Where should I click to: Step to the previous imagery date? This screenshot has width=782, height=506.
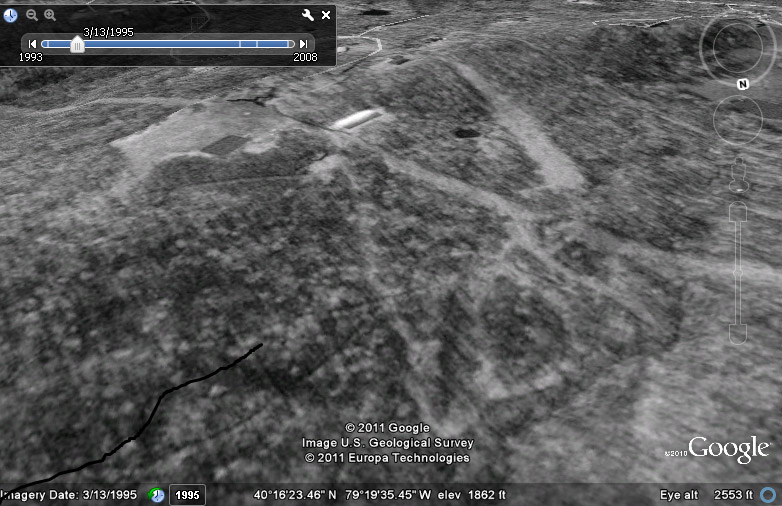pyautogui.click(x=32, y=44)
